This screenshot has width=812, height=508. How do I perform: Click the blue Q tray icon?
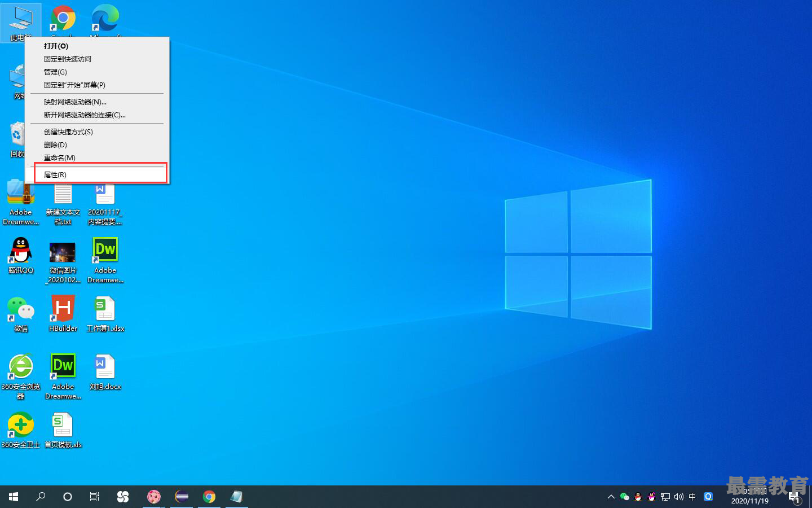708,497
